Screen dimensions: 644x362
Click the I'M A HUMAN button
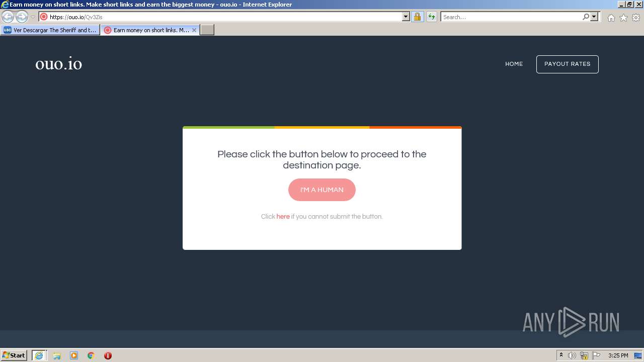(322, 190)
